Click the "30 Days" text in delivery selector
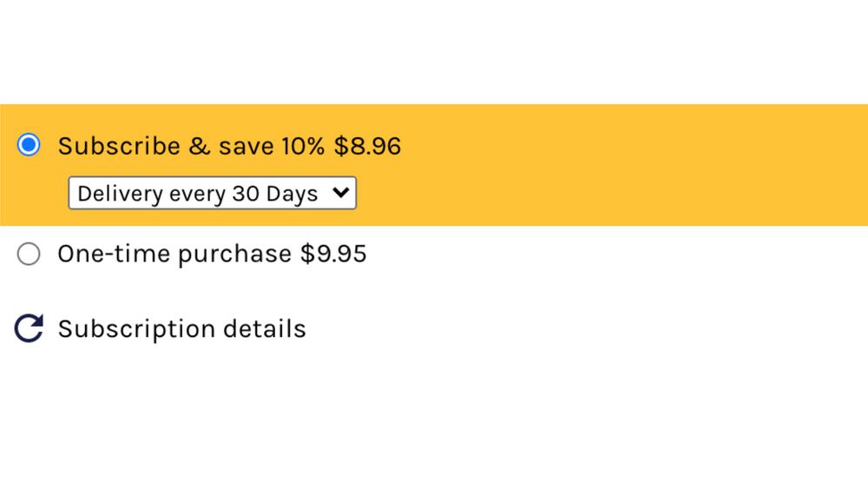 [275, 194]
